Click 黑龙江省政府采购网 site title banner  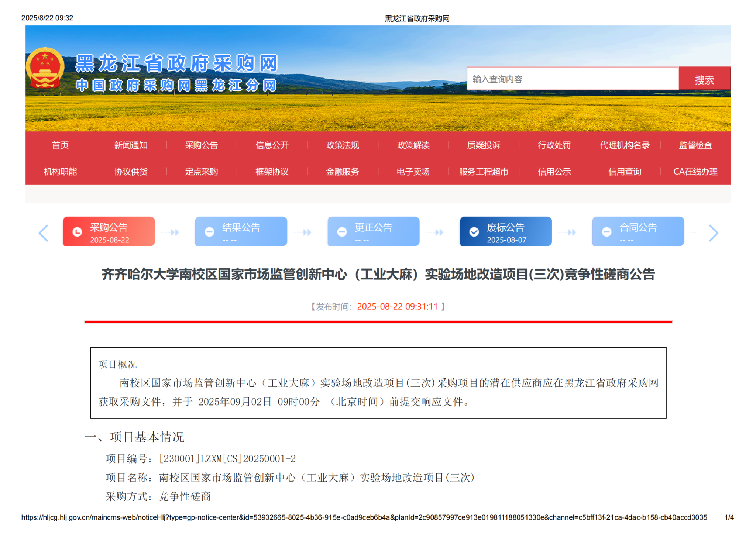176,63
